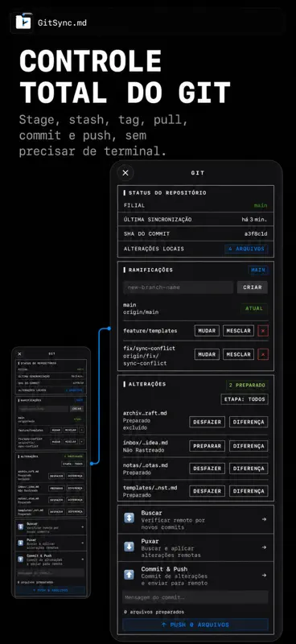Click Commit & Push icon in small preview panel

coord(21,559)
